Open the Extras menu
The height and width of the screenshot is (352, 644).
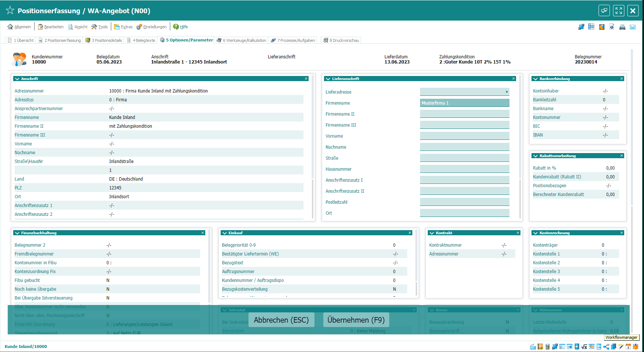(124, 27)
